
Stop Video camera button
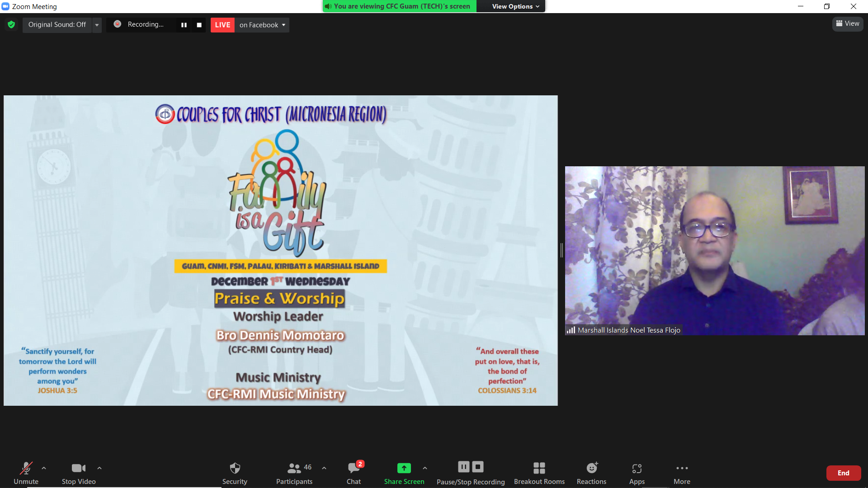point(79,473)
